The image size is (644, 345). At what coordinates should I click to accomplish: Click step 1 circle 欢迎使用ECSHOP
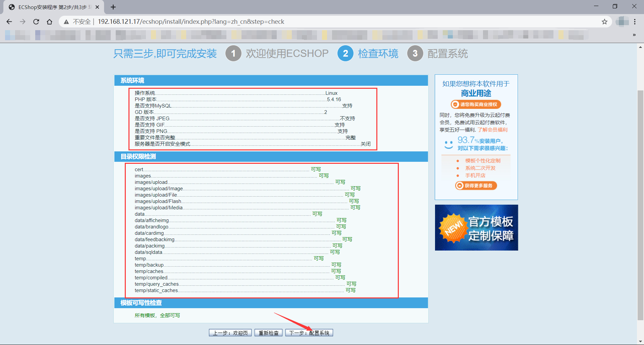(233, 53)
